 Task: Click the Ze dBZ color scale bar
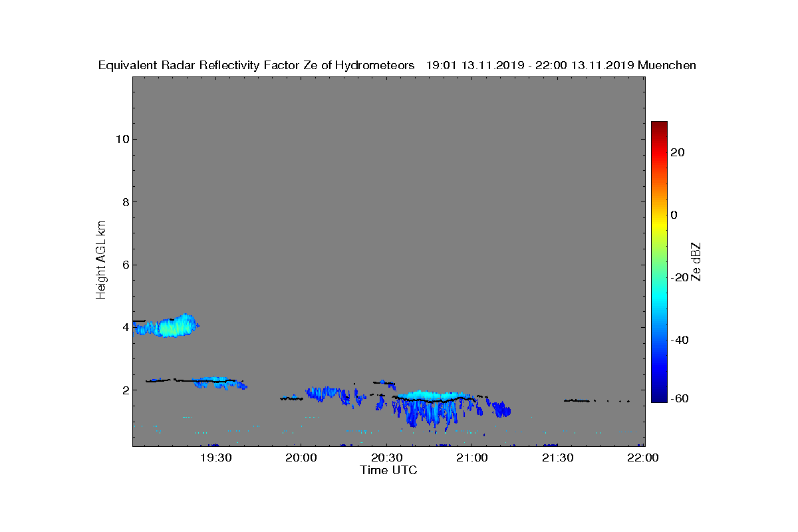tap(659, 262)
